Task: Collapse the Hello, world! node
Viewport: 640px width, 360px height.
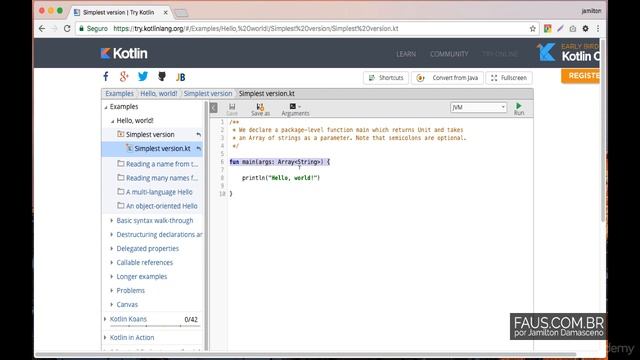Action: [x=113, y=121]
